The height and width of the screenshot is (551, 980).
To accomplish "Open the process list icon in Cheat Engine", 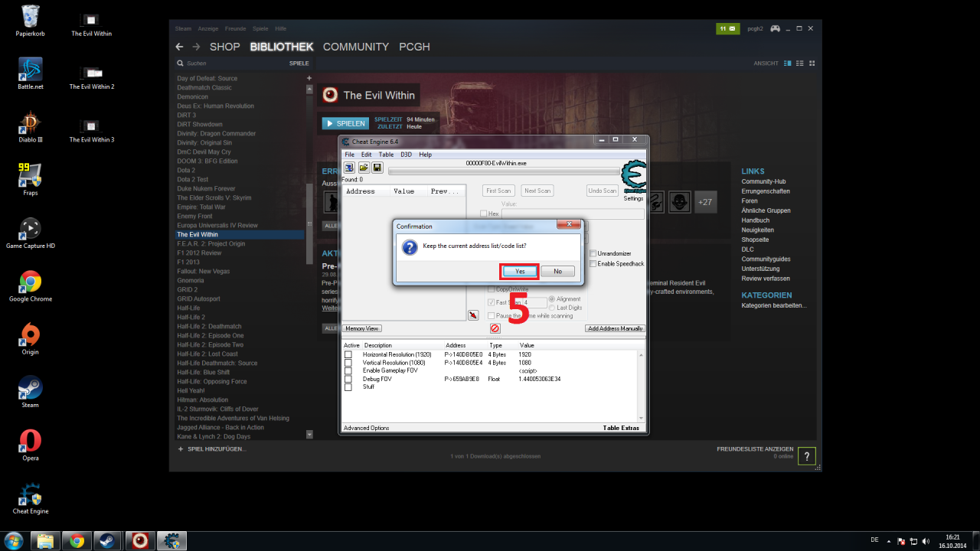I will tap(349, 168).
